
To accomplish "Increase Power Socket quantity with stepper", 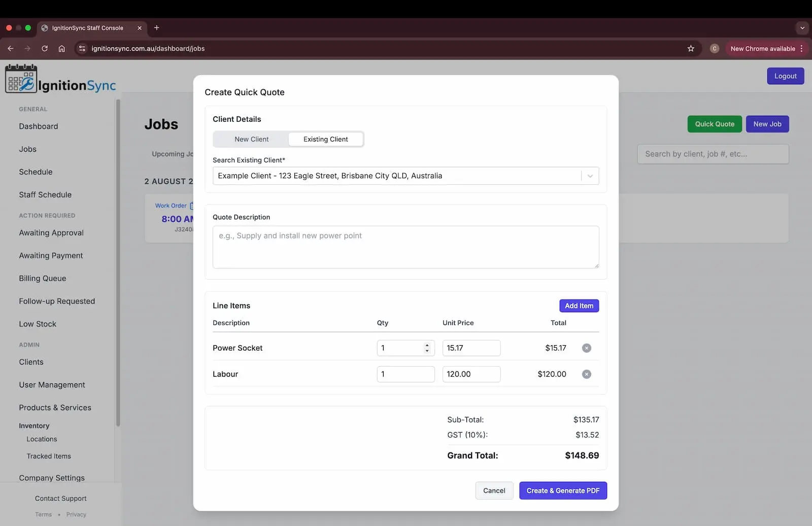I will (x=427, y=345).
